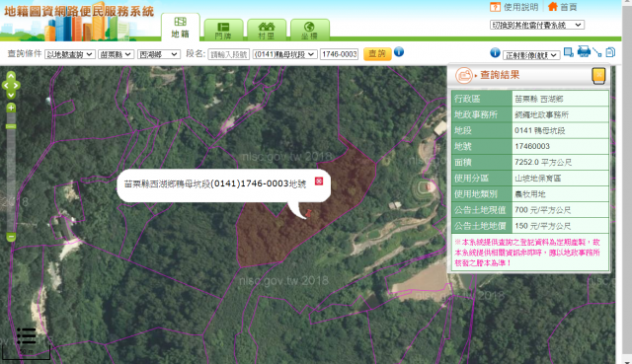Click 700 元/平方公尺 land value

point(542,210)
